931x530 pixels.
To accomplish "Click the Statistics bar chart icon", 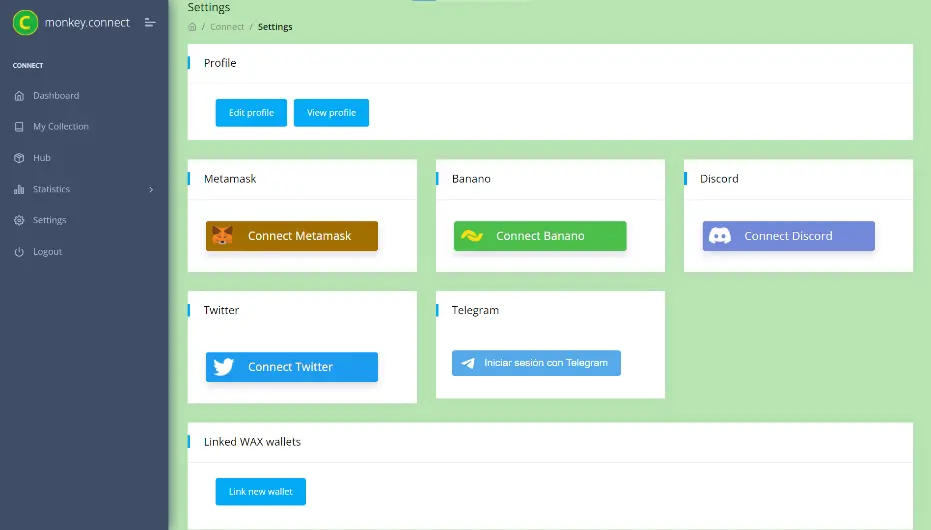I will click(19, 189).
